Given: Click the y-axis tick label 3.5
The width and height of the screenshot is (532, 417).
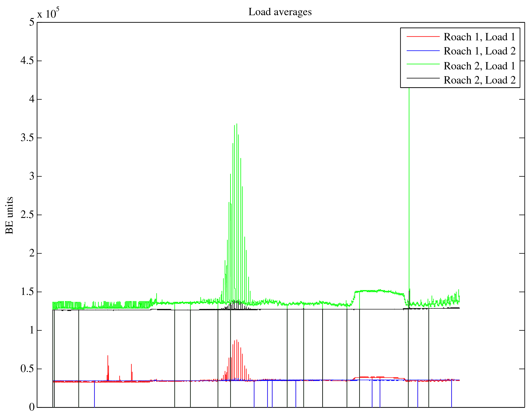Looking at the screenshot, I should (x=27, y=138).
